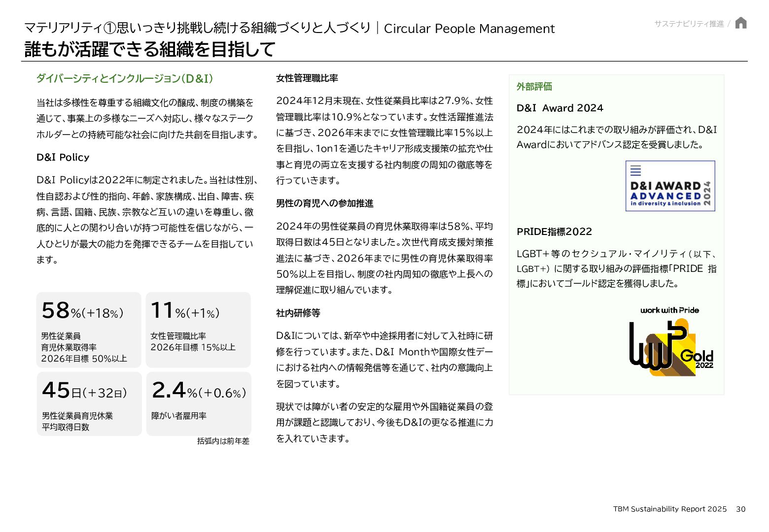Click the footnote 括弧内は前年差
Screen dimensions: 769x532
pyautogui.click(x=223, y=441)
